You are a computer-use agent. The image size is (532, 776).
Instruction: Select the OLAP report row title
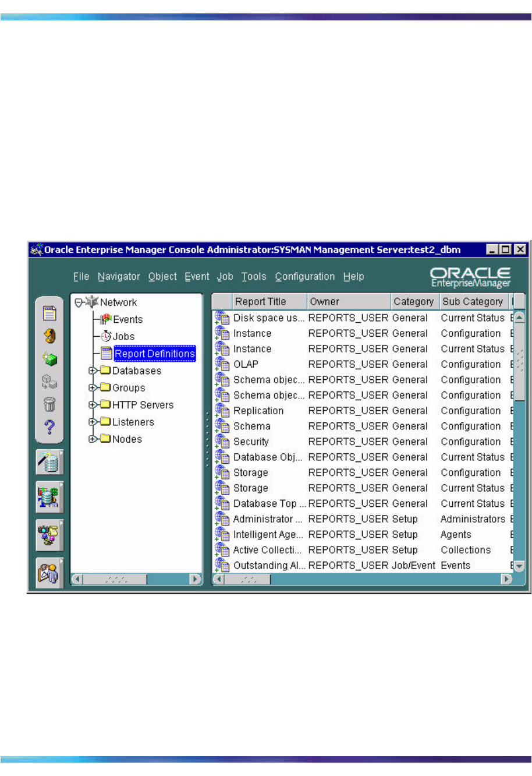pyautogui.click(x=246, y=364)
